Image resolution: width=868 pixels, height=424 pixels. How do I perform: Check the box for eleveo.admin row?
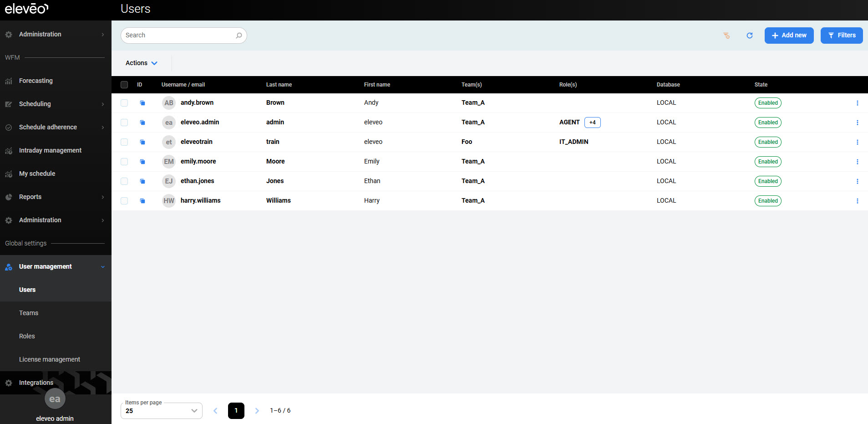pos(124,123)
